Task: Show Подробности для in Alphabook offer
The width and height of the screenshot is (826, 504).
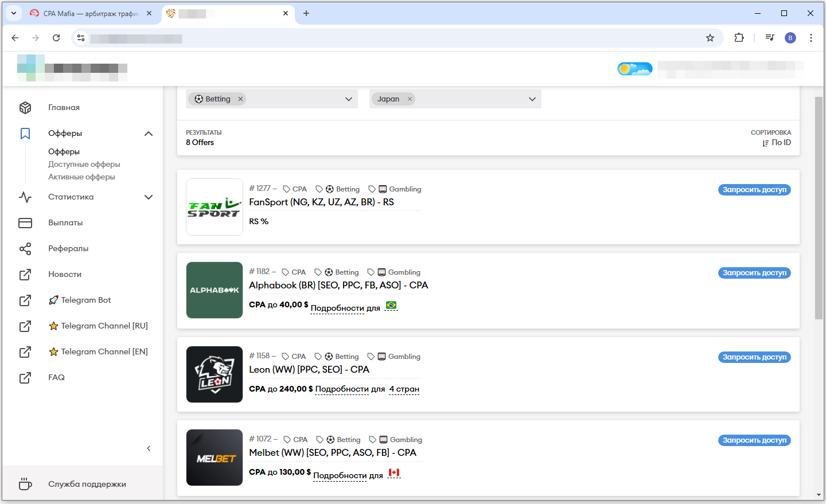Action: point(345,308)
